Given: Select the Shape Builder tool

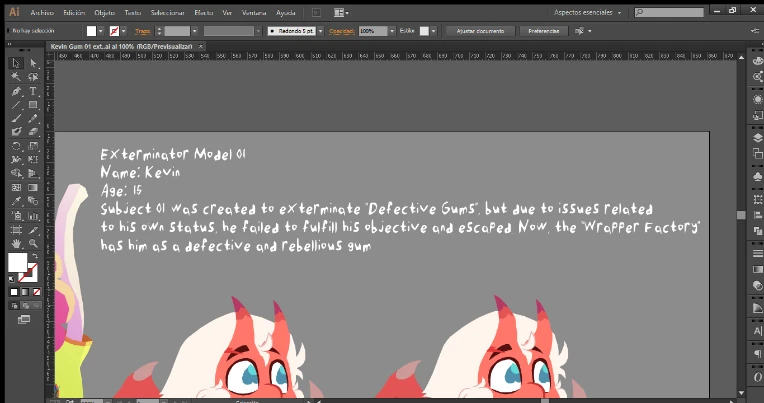Looking at the screenshot, I should (x=16, y=173).
